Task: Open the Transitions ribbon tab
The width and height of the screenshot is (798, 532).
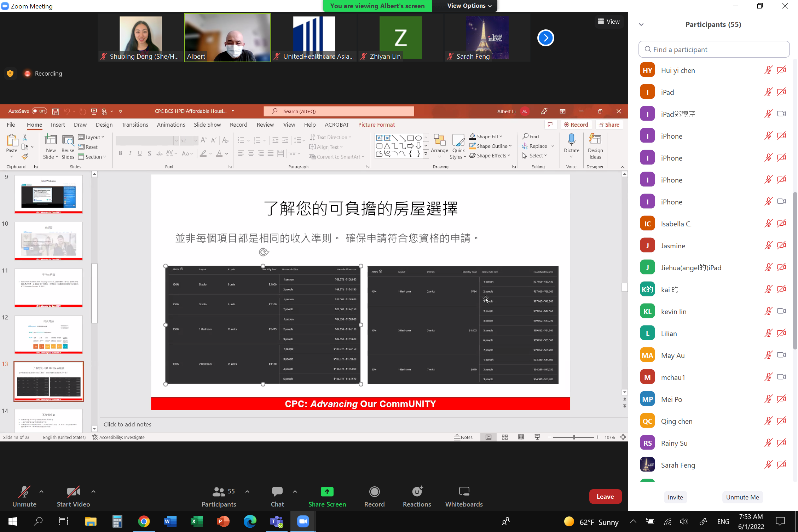Action: click(135, 125)
